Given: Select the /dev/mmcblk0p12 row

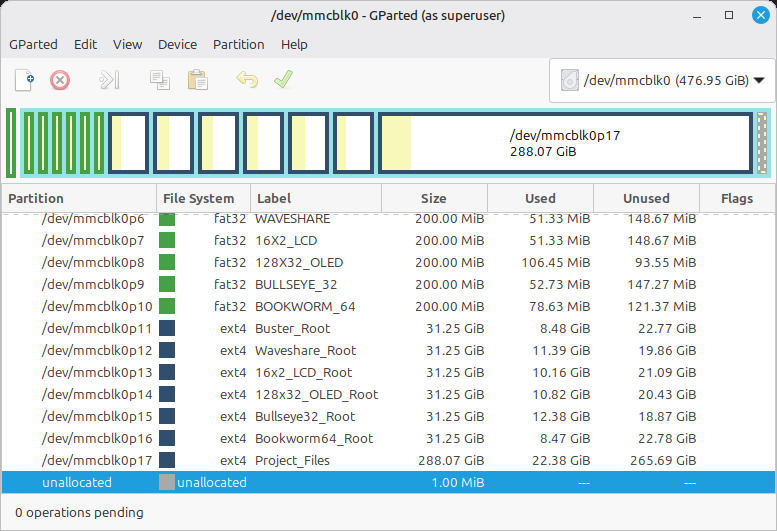Looking at the screenshot, I should coord(388,350).
